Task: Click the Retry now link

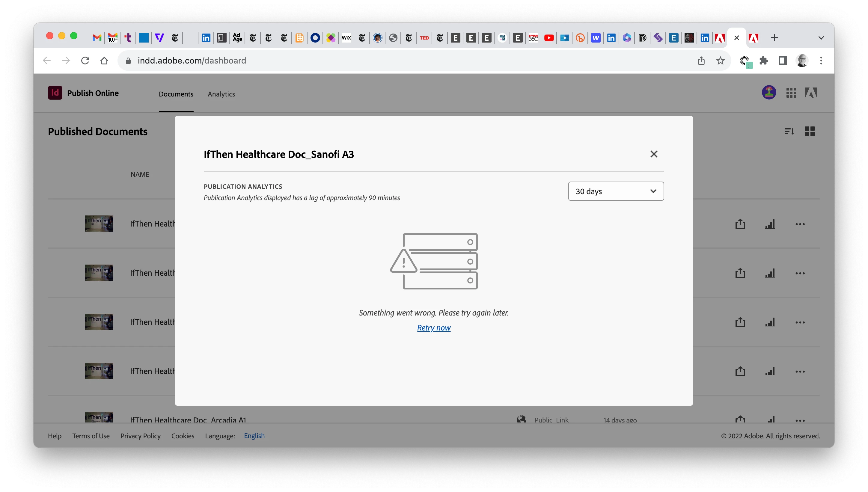Action: click(x=434, y=328)
